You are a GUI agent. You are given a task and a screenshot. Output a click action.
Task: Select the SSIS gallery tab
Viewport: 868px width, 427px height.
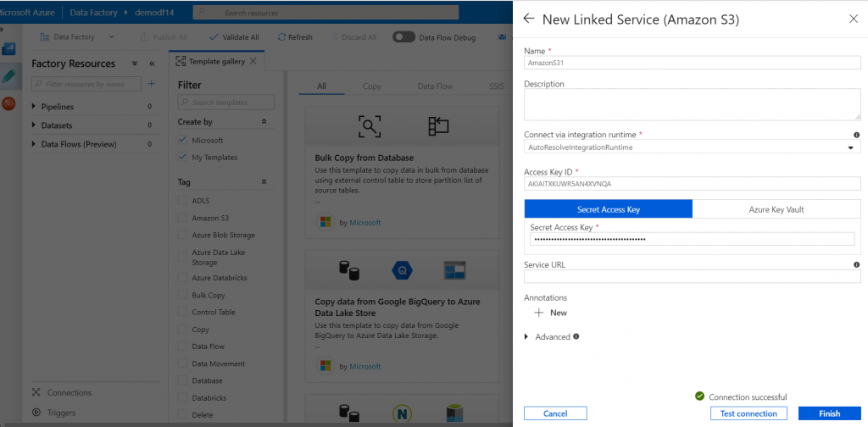click(x=497, y=86)
